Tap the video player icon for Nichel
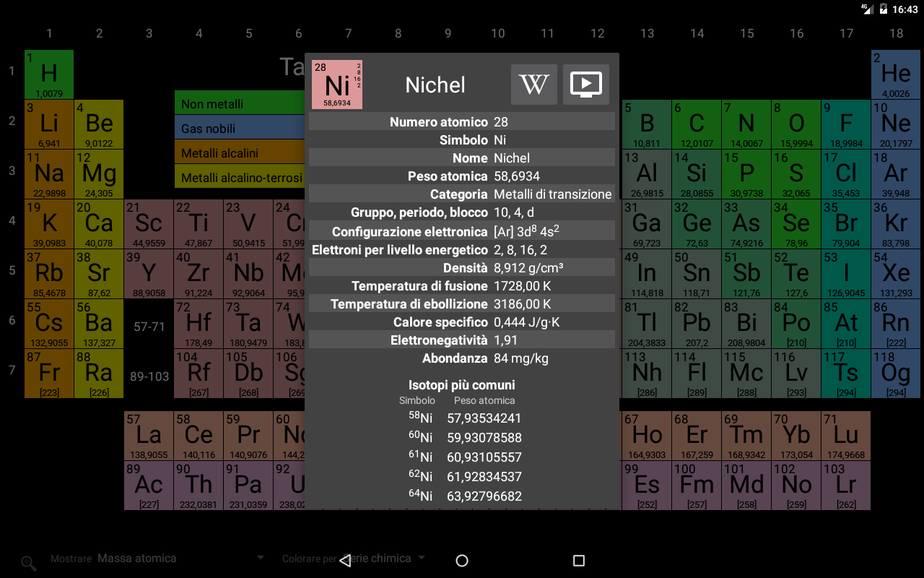924x578 pixels. (x=585, y=85)
